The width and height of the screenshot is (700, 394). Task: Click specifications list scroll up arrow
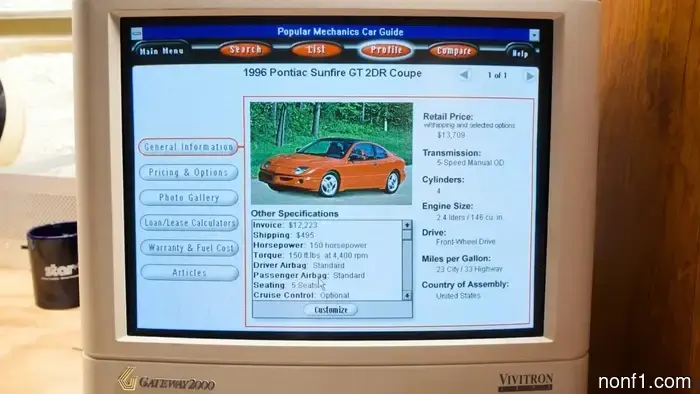(407, 224)
